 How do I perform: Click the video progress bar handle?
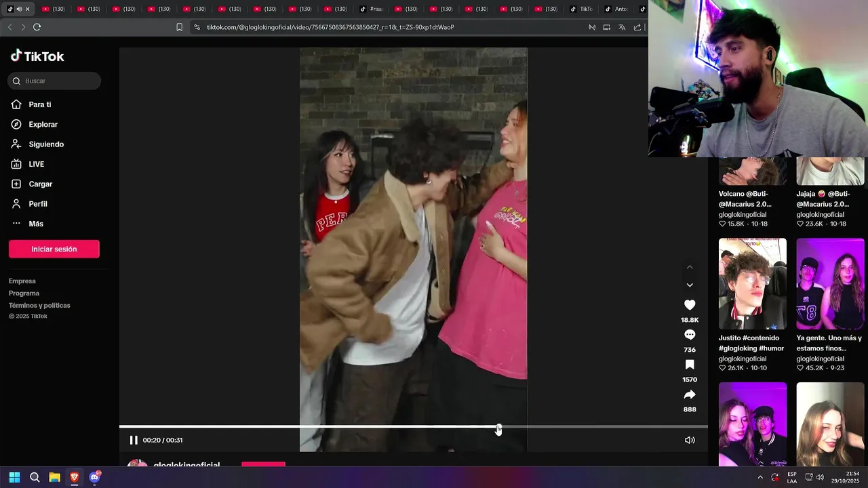click(x=498, y=427)
